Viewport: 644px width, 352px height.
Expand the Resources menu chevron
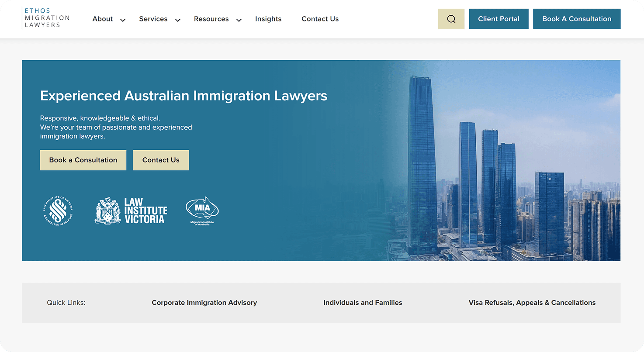239,20
